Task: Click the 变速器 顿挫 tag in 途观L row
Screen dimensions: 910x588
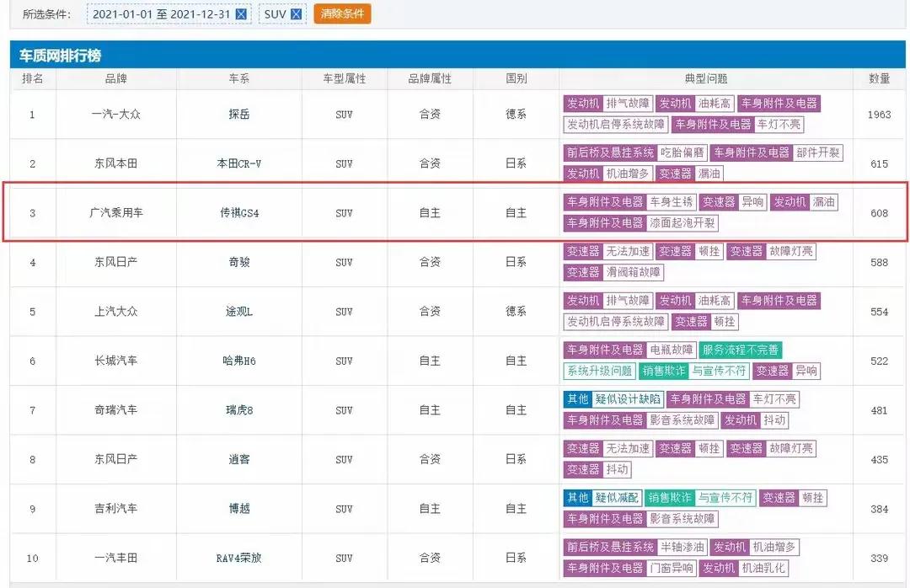Action: pos(705,322)
